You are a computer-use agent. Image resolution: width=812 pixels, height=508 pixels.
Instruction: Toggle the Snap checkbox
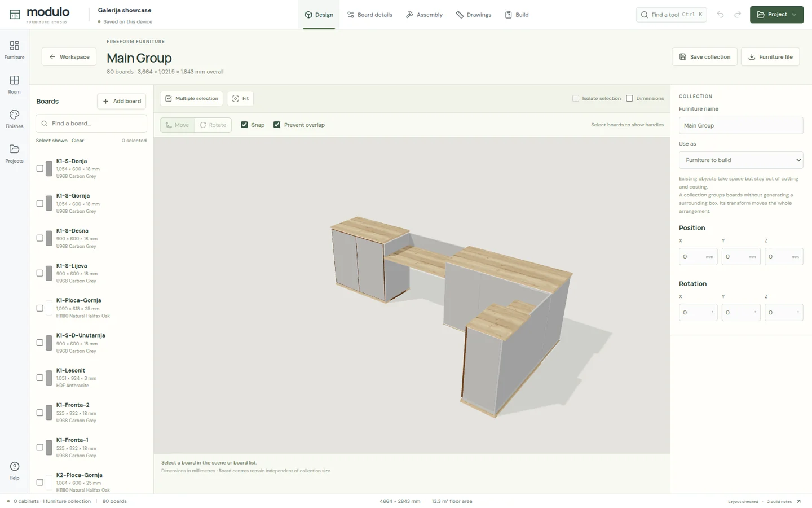[x=244, y=125]
